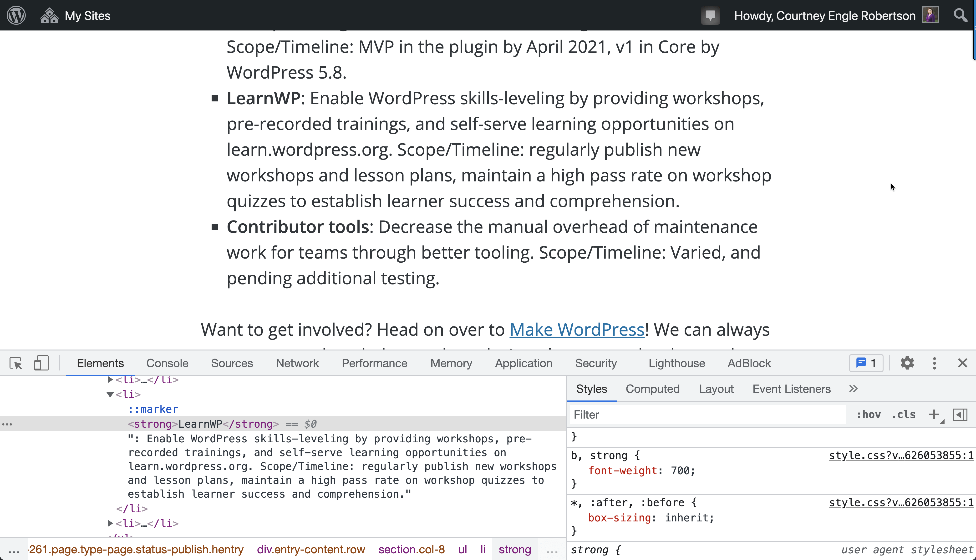Expand the collapsed li after LearnWP item
The height and width of the screenshot is (560, 976).
click(x=110, y=524)
